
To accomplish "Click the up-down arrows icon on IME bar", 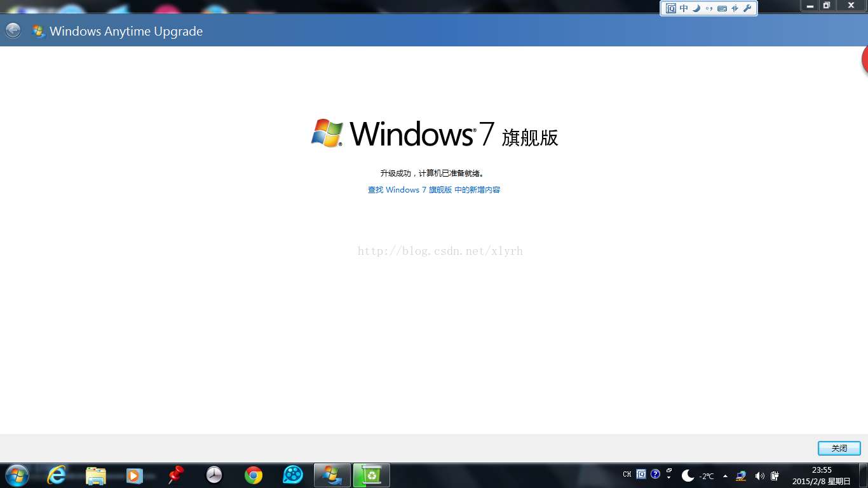I will tap(735, 8).
